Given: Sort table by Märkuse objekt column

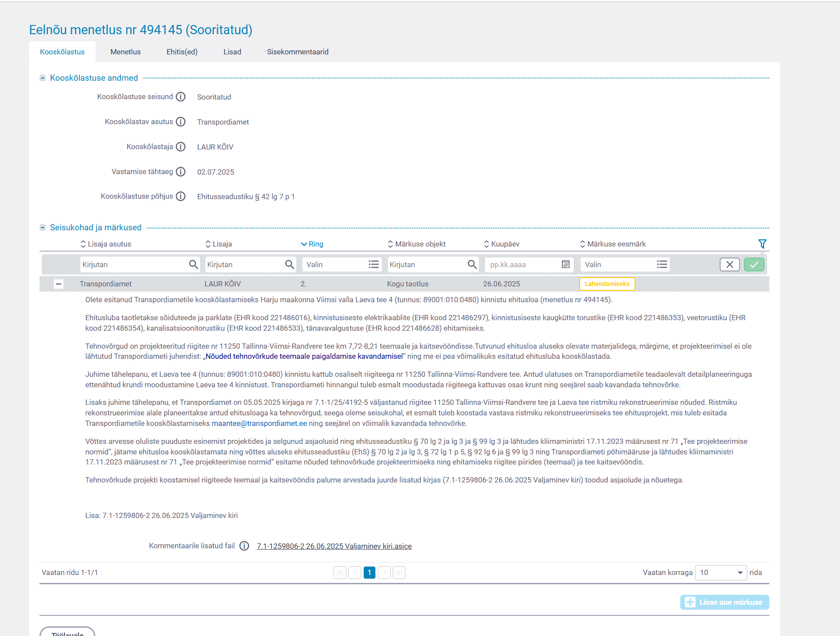Looking at the screenshot, I should (416, 244).
